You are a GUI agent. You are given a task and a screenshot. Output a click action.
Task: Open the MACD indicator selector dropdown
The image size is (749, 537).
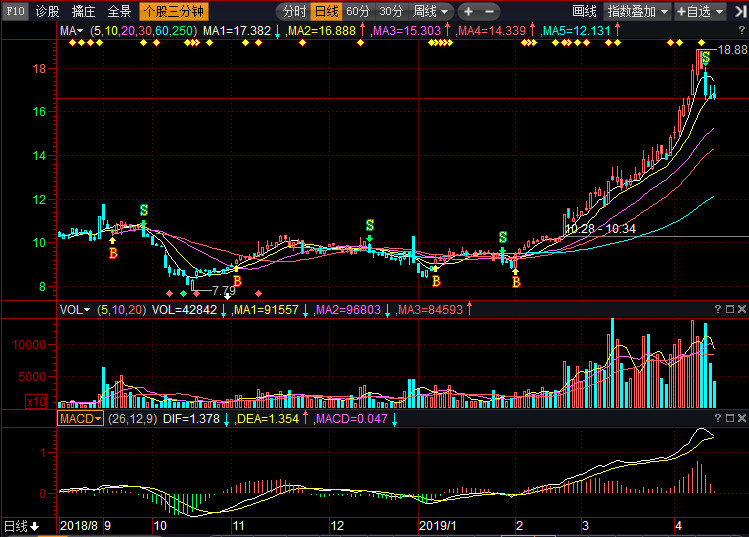(x=80, y=418)
